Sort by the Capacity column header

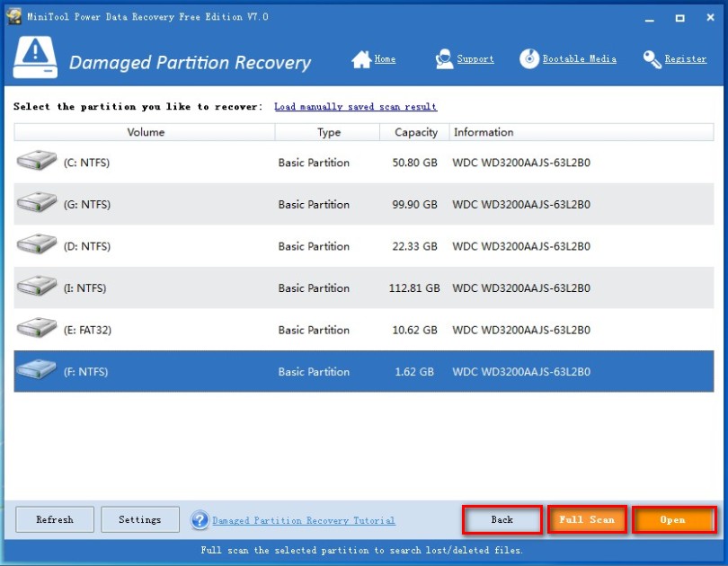pyautogui.click(x=414, y=132)
